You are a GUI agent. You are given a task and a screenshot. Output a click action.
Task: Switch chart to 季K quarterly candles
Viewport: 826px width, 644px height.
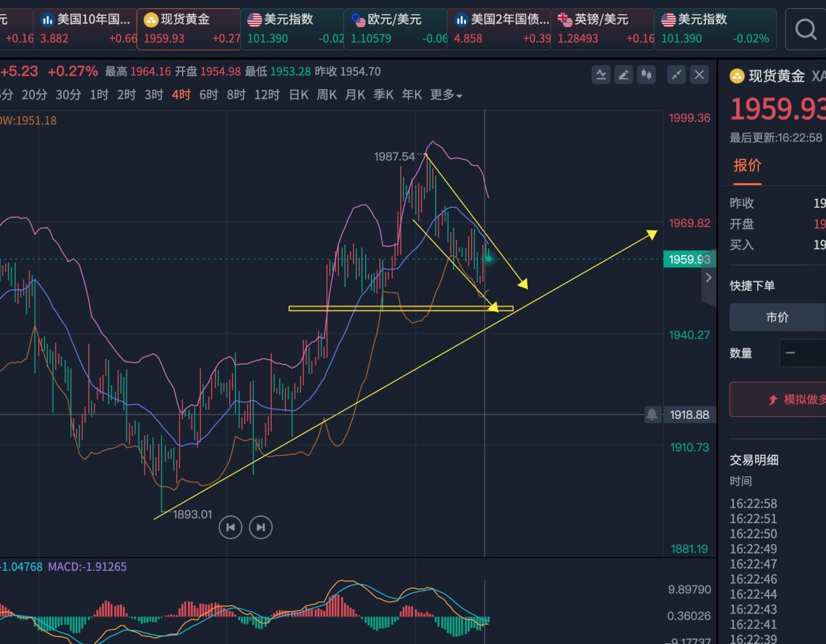pos(384,95)
